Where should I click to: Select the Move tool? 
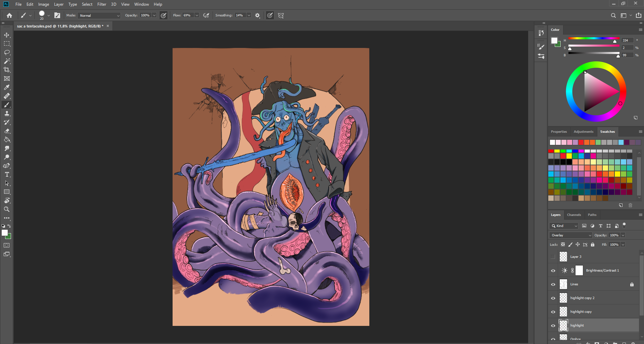click(x=7, y=35)
